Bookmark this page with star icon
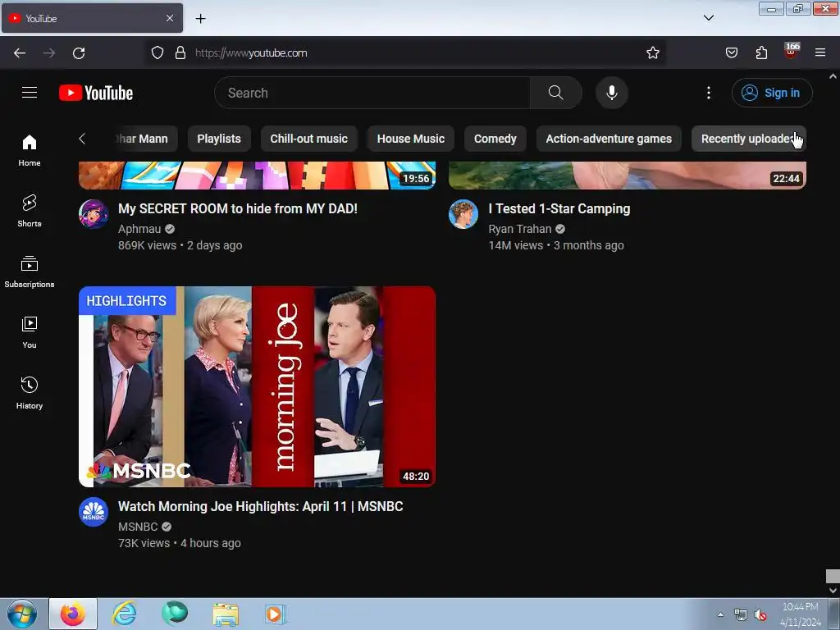This screenshot has width=840, height=630. tap(652, 52)
